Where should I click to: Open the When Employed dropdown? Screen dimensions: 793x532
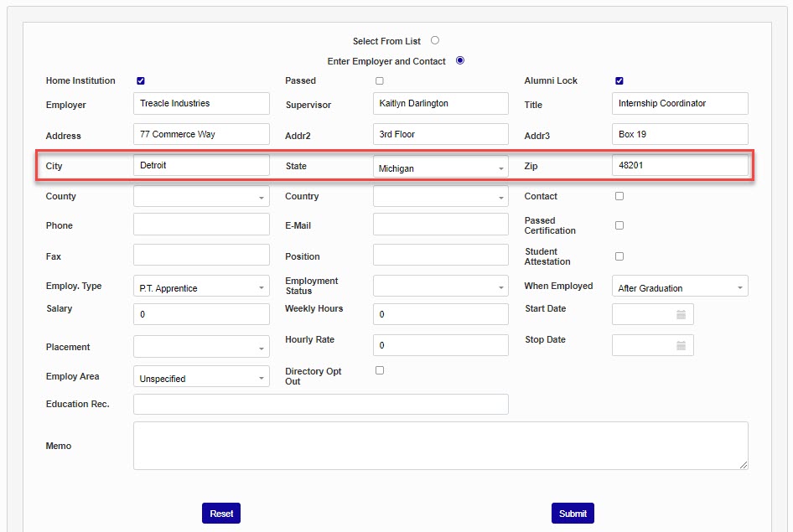[680, 287]
